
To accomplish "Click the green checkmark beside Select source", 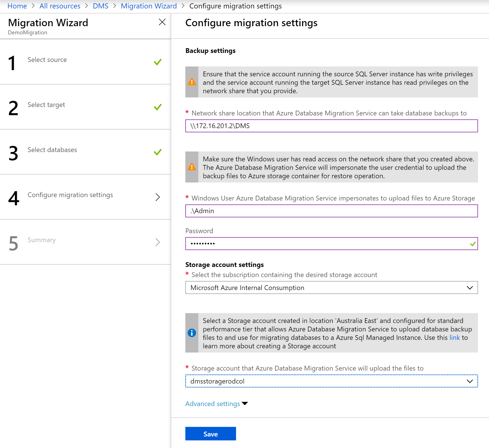I will coord(158,62).
